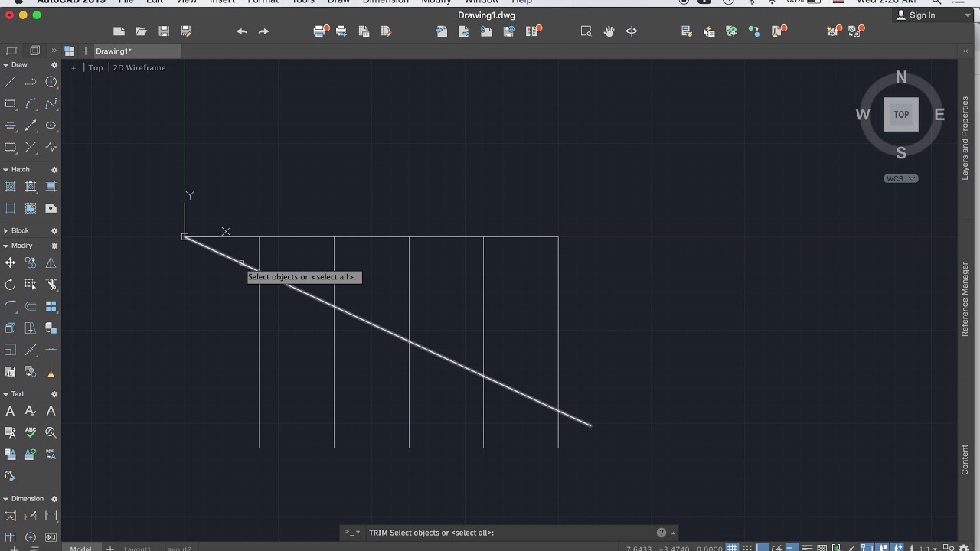The height and width of the screenshot is (551, 980).
Task: Click W on the ViewCube compass
Action: (863, 115)
